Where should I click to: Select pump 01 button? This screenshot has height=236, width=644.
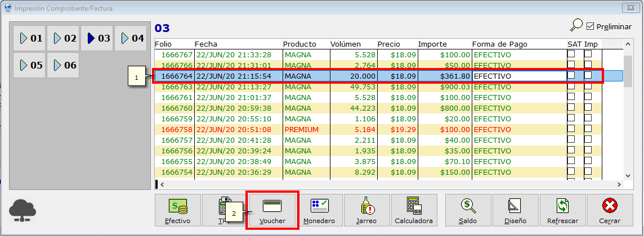point(29,38)
